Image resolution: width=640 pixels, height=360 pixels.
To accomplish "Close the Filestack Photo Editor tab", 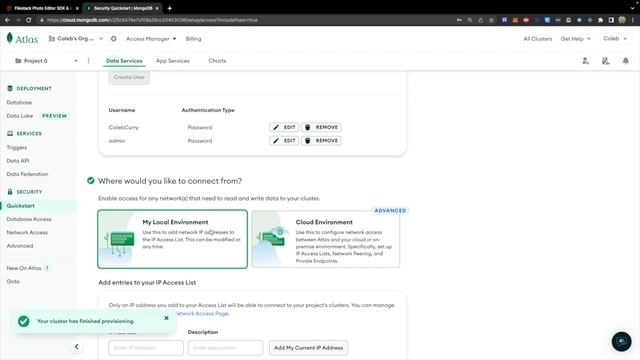I will point(77,8).
